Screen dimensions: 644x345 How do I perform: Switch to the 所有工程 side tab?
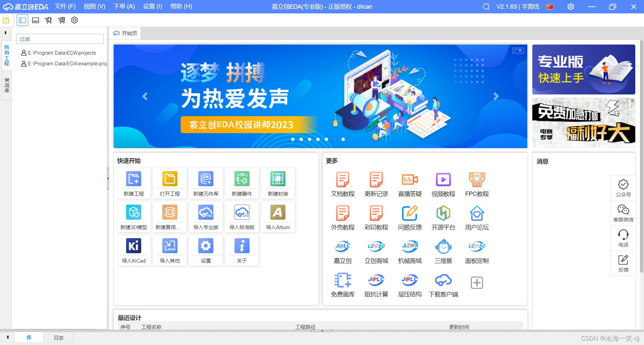(7, 55)
